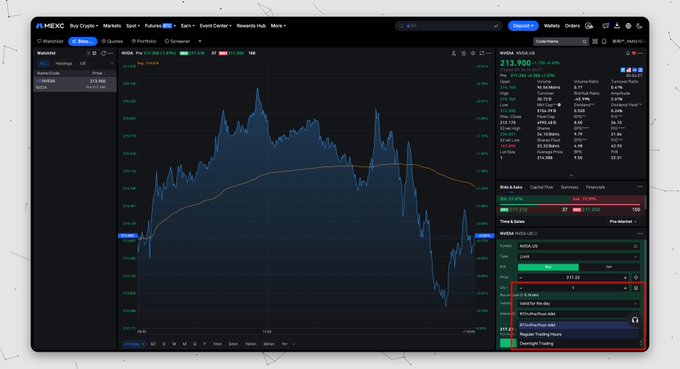Switch watchlist to list view icon

(88, 53)
